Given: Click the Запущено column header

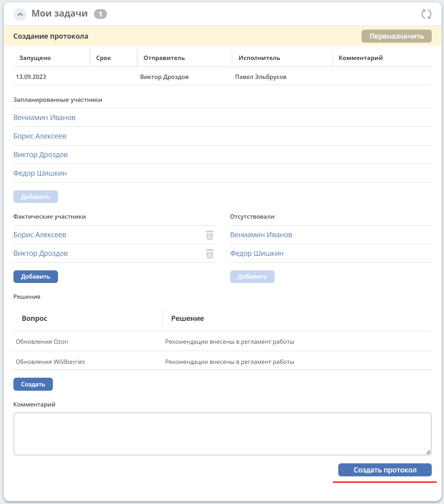Looking at the screenshot, I should [35, 58].
